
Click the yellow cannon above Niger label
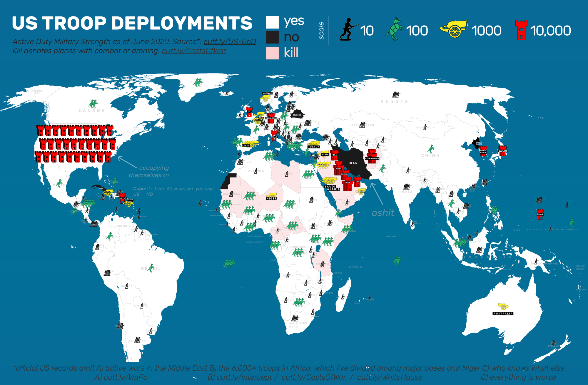(x=271, y=195)
